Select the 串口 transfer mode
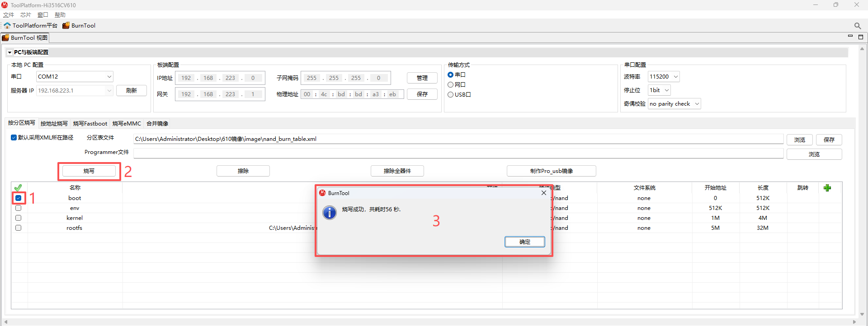This screenshot has height=326, width=868. (x=450, y=75)
